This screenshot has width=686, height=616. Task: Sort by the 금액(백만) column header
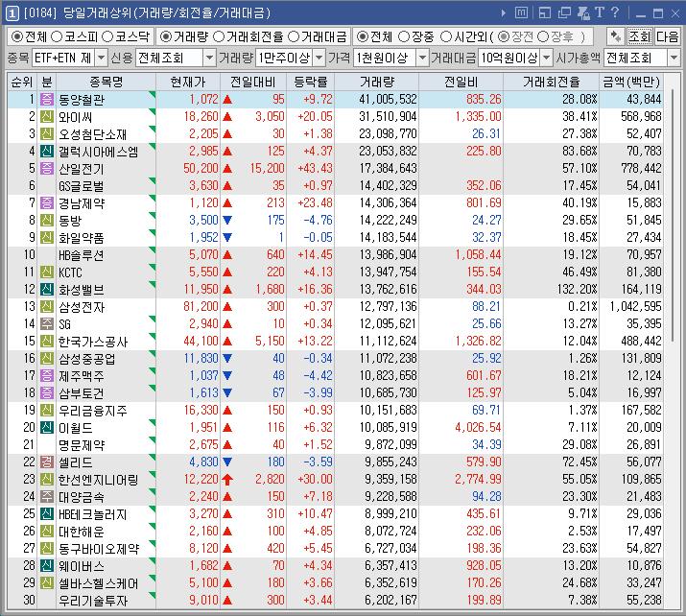point(631,82)
